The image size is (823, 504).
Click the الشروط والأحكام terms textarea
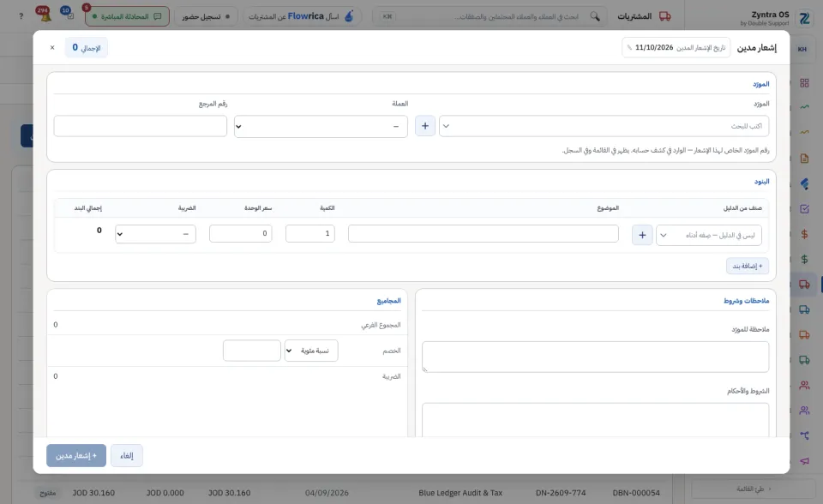click(x=595, y=419)
